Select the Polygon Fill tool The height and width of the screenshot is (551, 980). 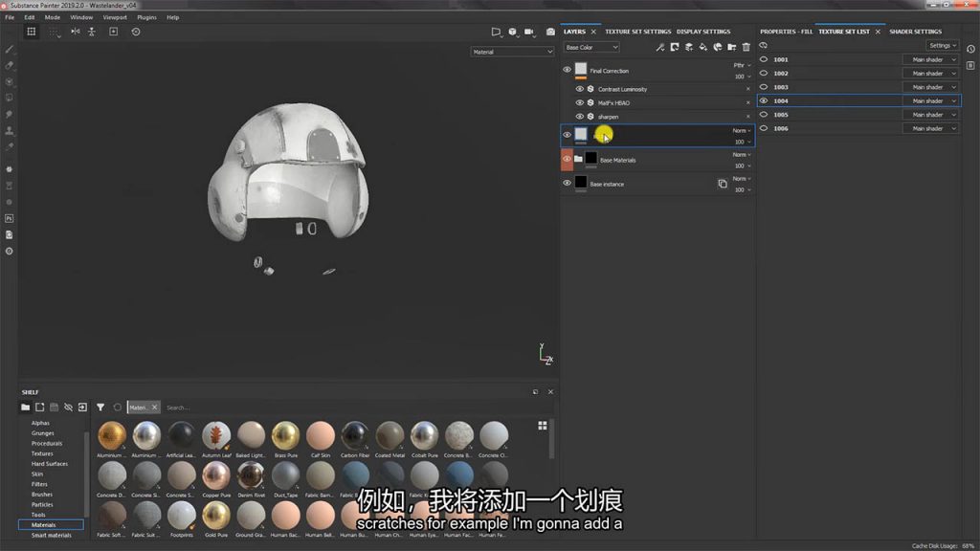(x=10, y=99)
